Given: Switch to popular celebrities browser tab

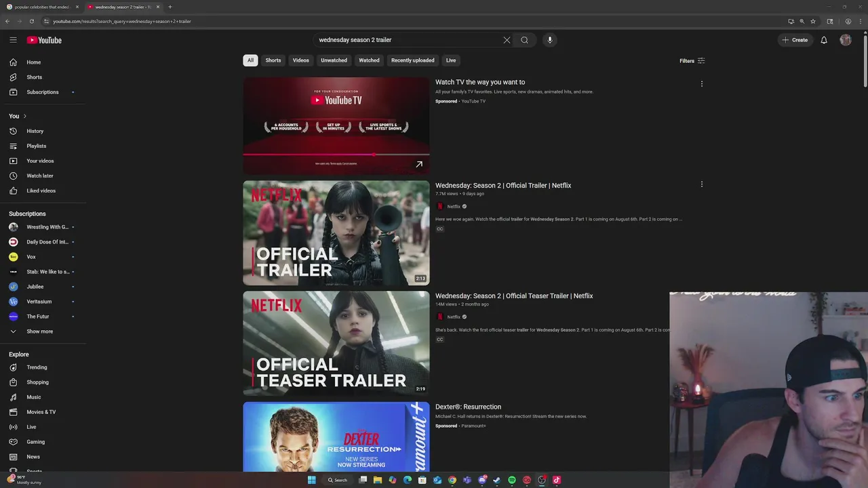Looking at the screenshot, I should pos(42,7).
